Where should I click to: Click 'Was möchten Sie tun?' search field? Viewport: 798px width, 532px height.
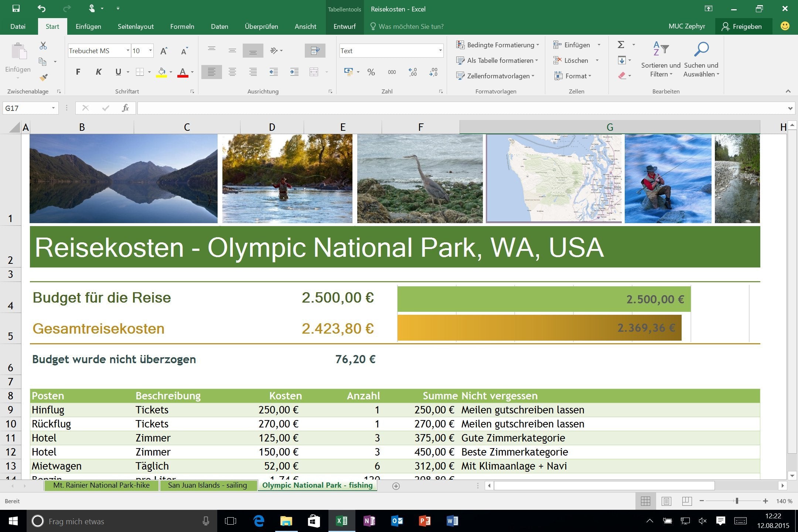coord(406,27)
